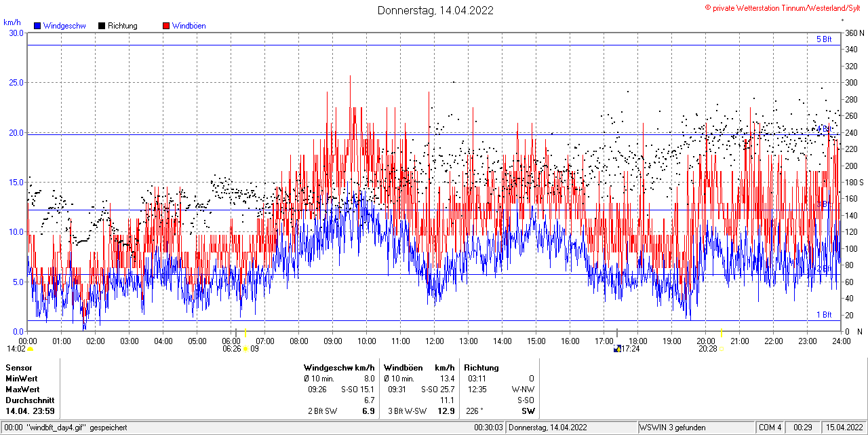Click the chart title Donnerstag, 14.04.2022
Viewport: 868px width, 435px height.
click(435, 10)
